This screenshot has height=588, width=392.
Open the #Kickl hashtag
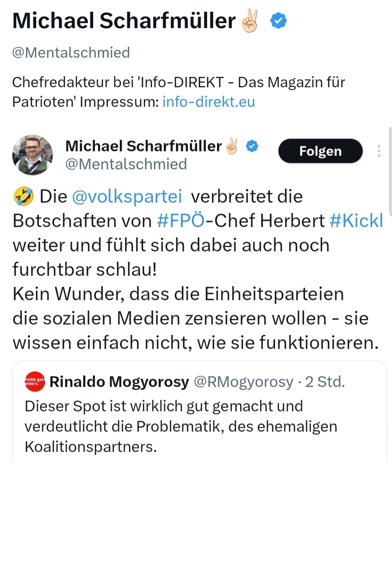(x=356, y=221)
